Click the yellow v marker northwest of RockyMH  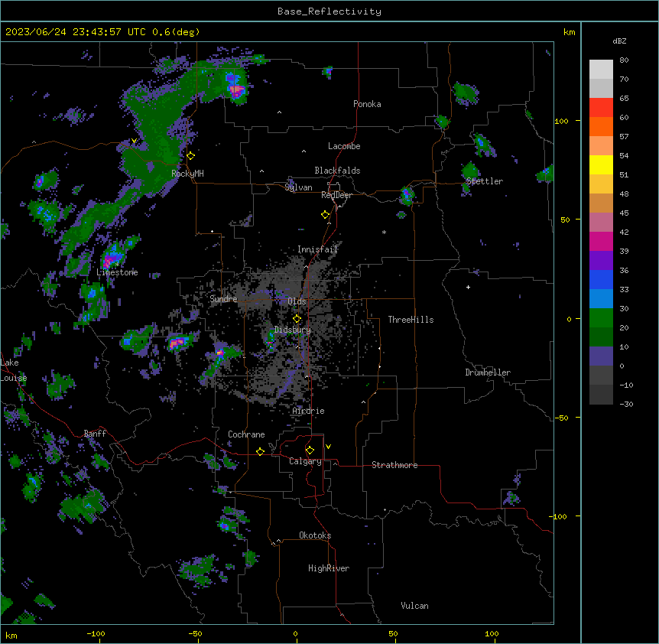(x=134, y=141)
